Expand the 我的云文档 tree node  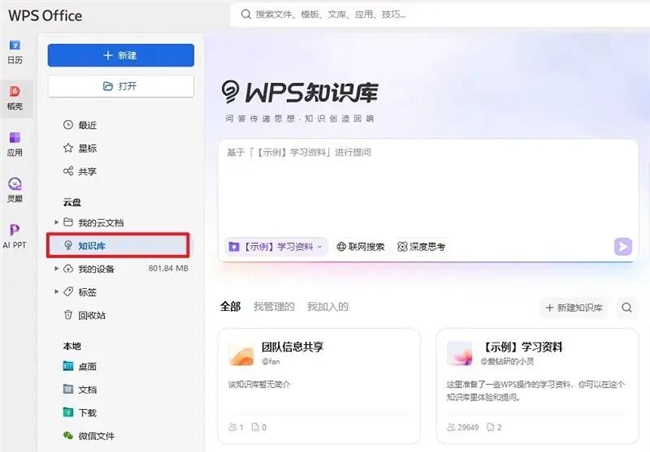(x=56, y=222)
